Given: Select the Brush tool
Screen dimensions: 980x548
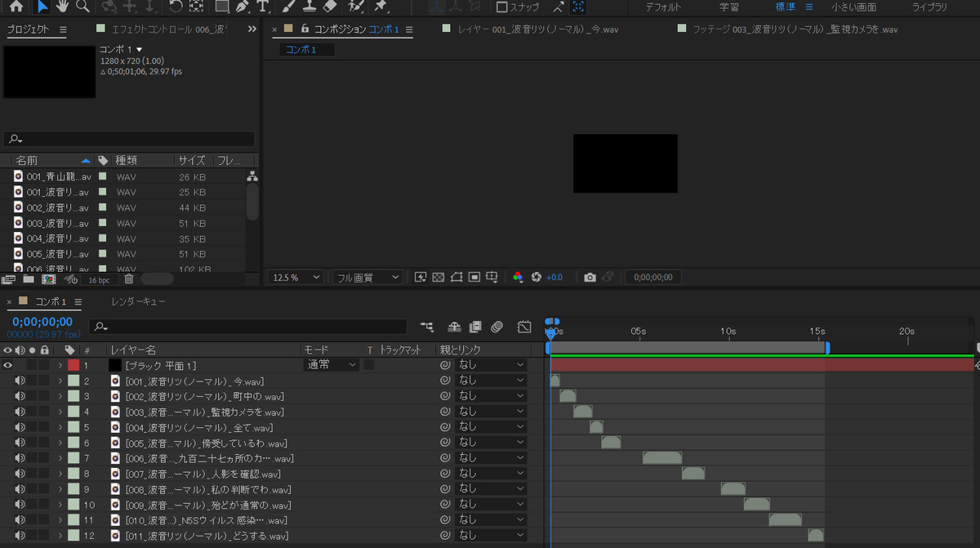Looking at the screenshot, I should (x=287, y=7).
